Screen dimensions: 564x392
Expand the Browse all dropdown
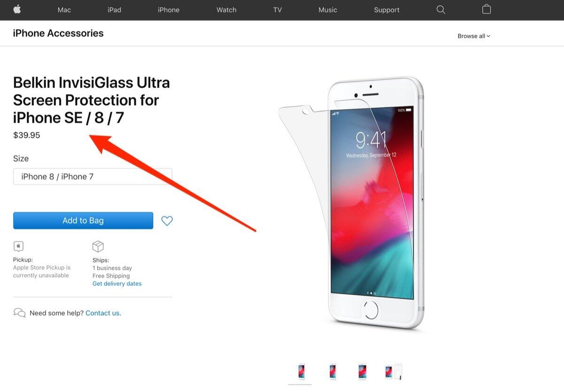pyautogui.click(x=474, y=36)
